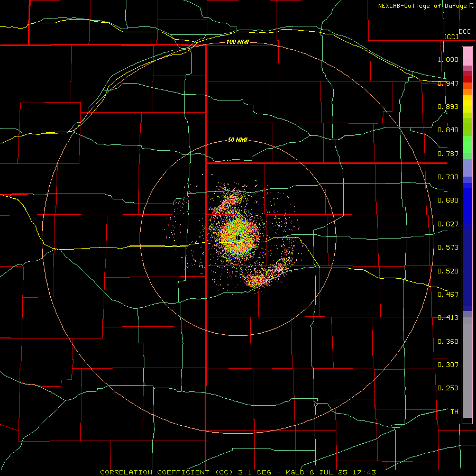Select the 0.467 color scale value
This screenshot has height=476, width=476.
point(448,294)
